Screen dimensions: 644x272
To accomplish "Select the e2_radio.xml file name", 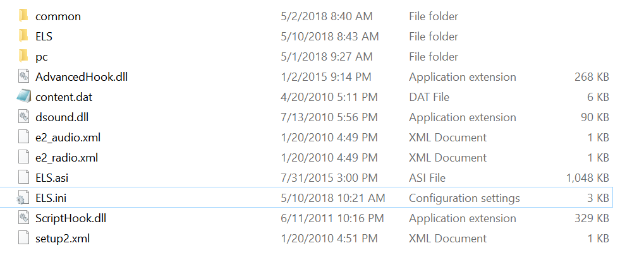I will [x=67, y=158].
